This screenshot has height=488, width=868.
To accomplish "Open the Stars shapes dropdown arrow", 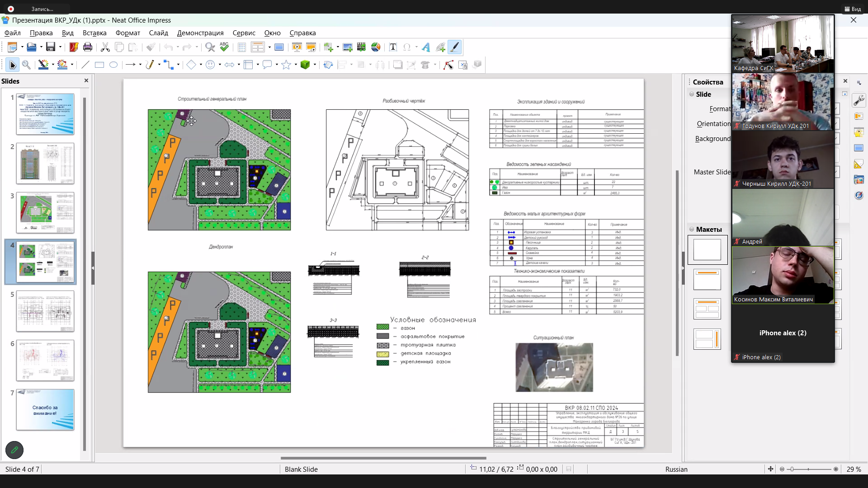I will pos(295,65).
